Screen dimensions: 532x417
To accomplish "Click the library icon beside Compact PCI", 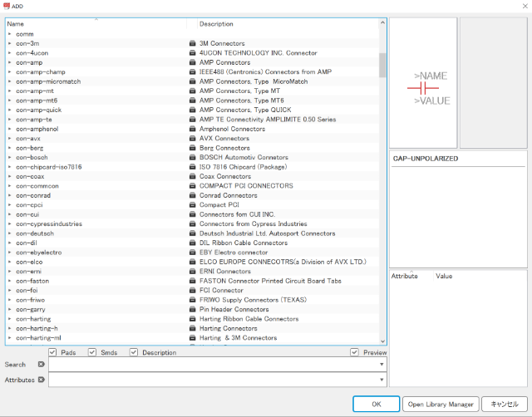I will coord(192,205).
